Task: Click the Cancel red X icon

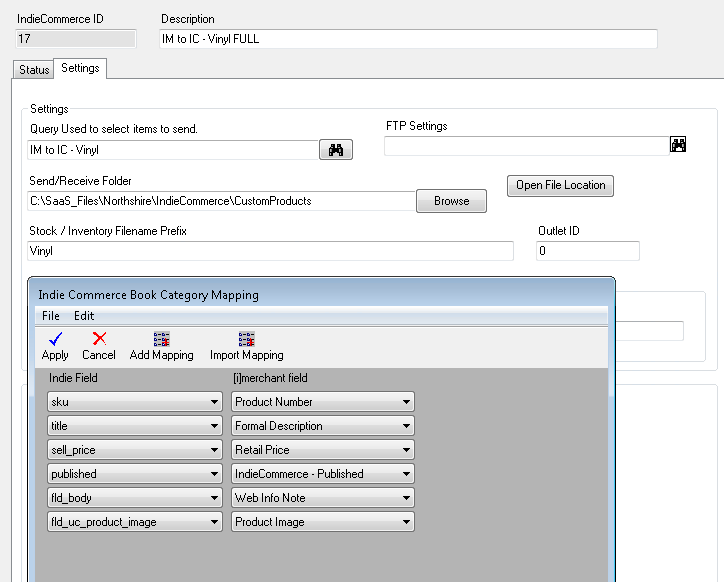Action: point(99,339)
